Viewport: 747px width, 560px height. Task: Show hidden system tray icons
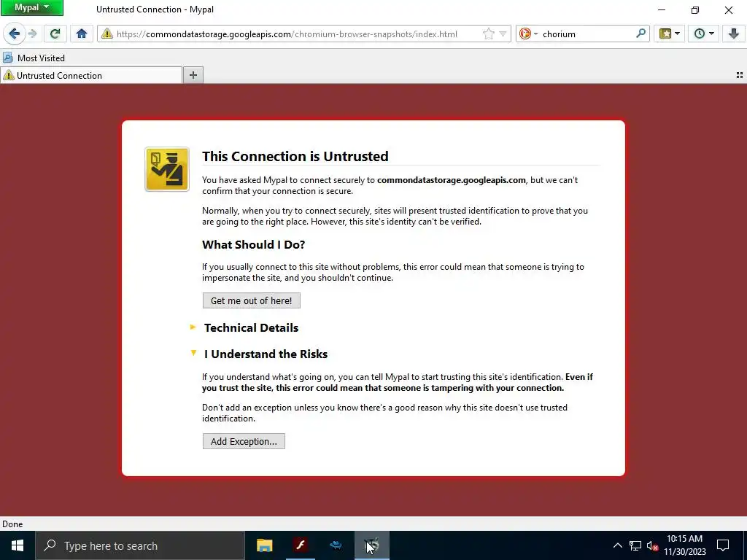pos(617,545)
